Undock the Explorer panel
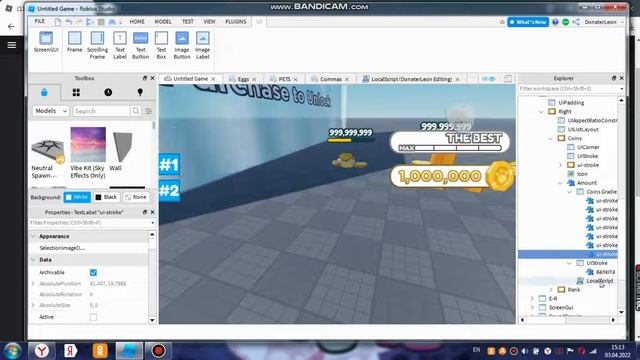640x360 pixels. (613, 78)
